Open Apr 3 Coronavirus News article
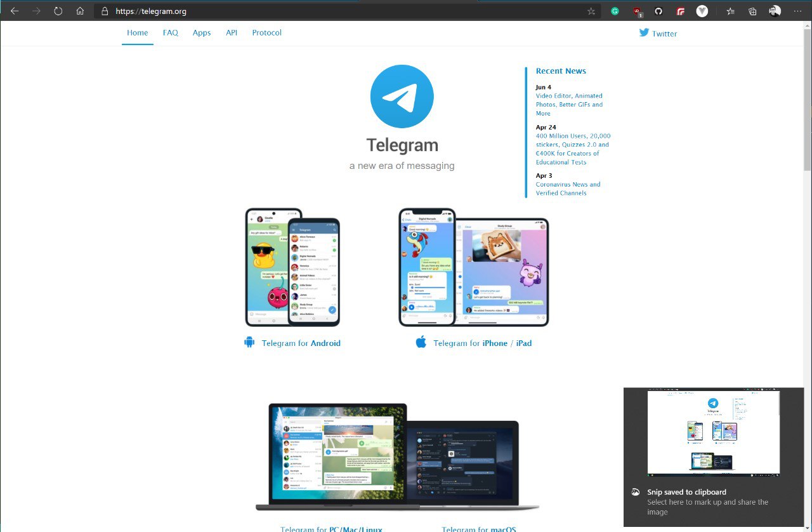 568,189
